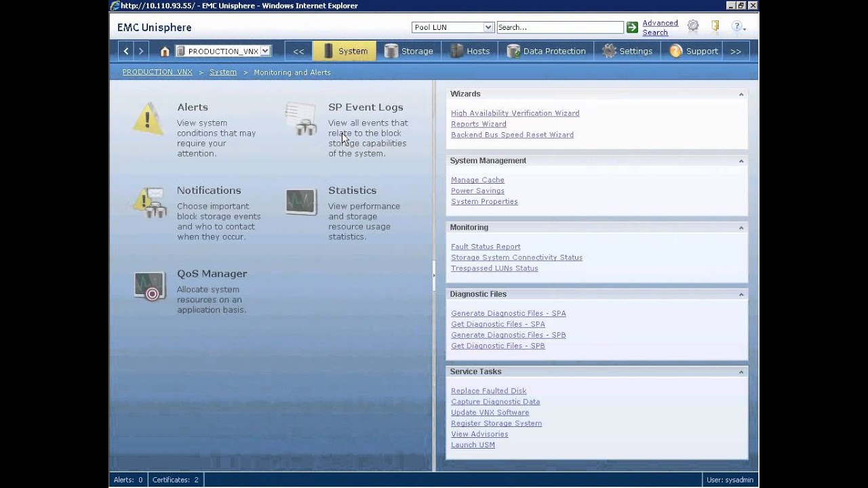
Task: Click the gear preferences icon in header
Action: (692, 26)
